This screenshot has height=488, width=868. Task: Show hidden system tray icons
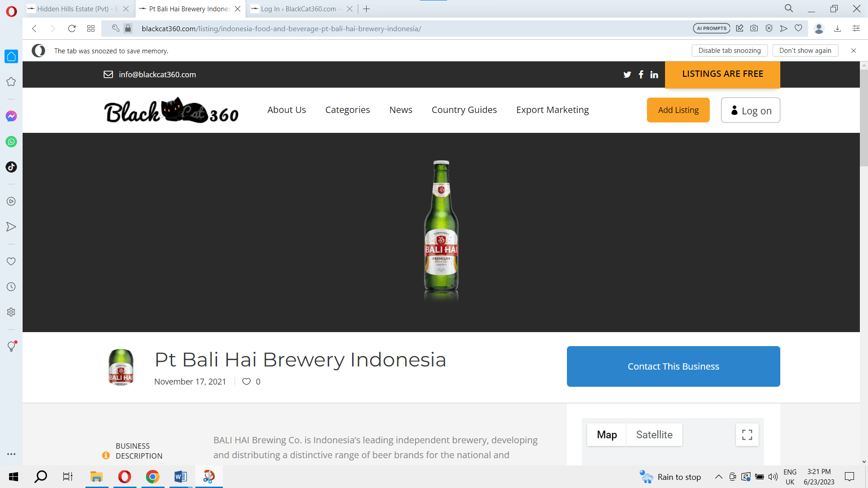tap(718, 477)
